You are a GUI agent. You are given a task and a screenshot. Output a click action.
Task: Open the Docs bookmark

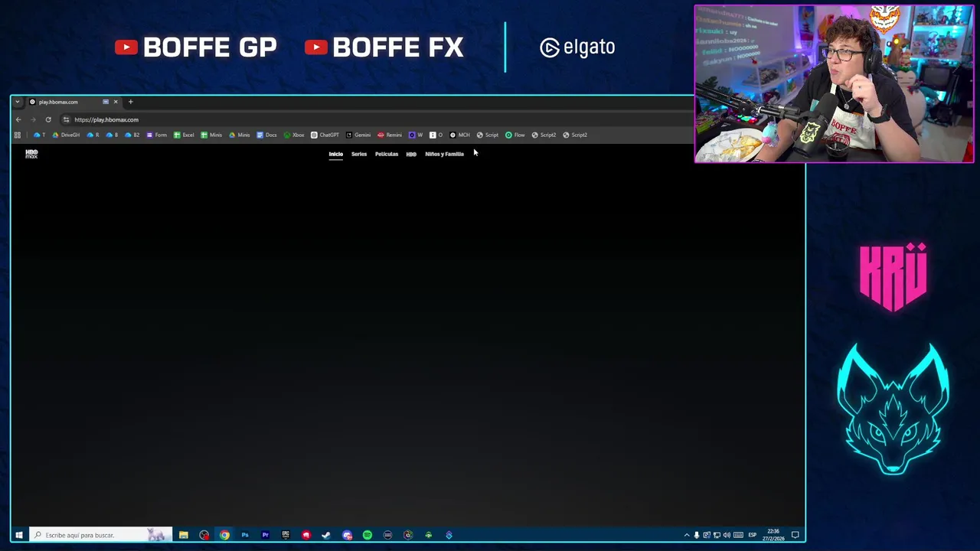coord(266,135)
